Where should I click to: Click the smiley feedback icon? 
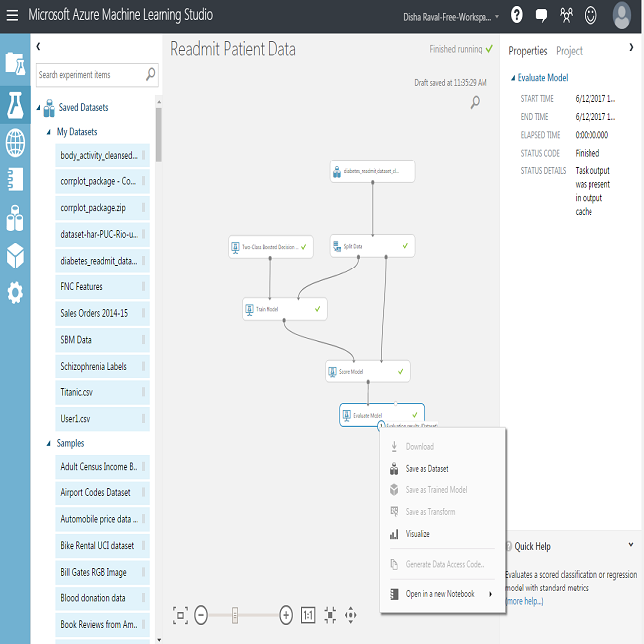pyautogui.click(x=590, y=15)
